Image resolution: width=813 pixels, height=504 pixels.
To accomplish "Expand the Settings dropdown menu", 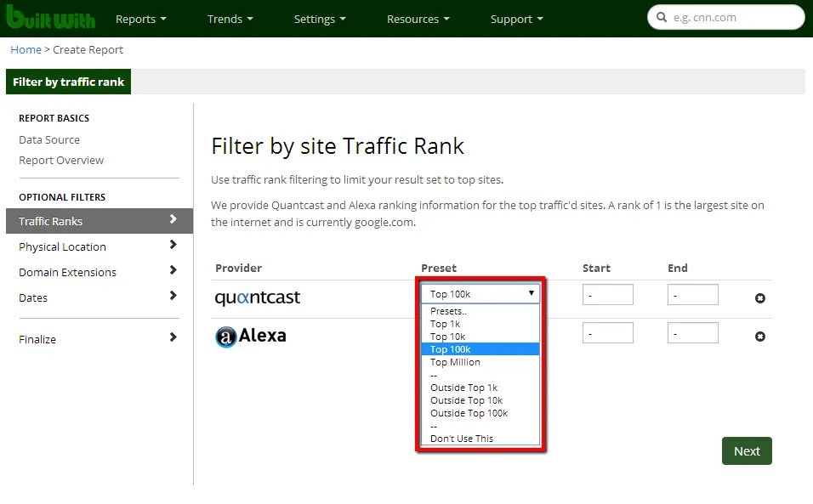I will [320, 19].
